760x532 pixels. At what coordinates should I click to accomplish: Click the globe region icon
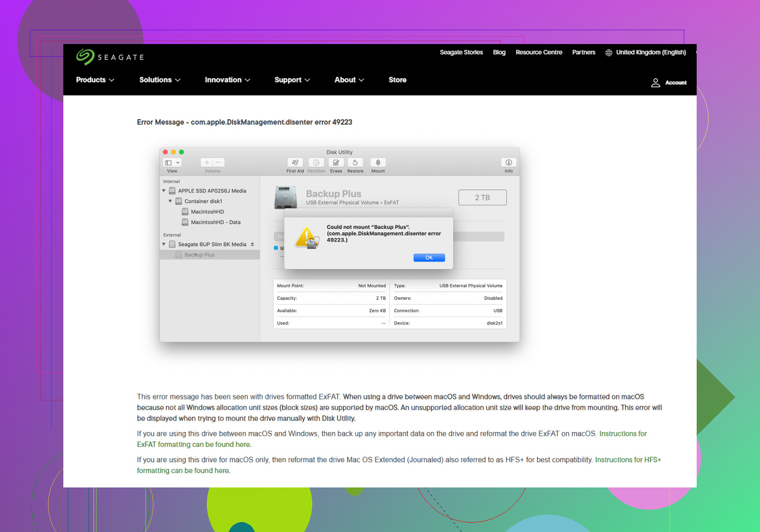pos(609,52)
